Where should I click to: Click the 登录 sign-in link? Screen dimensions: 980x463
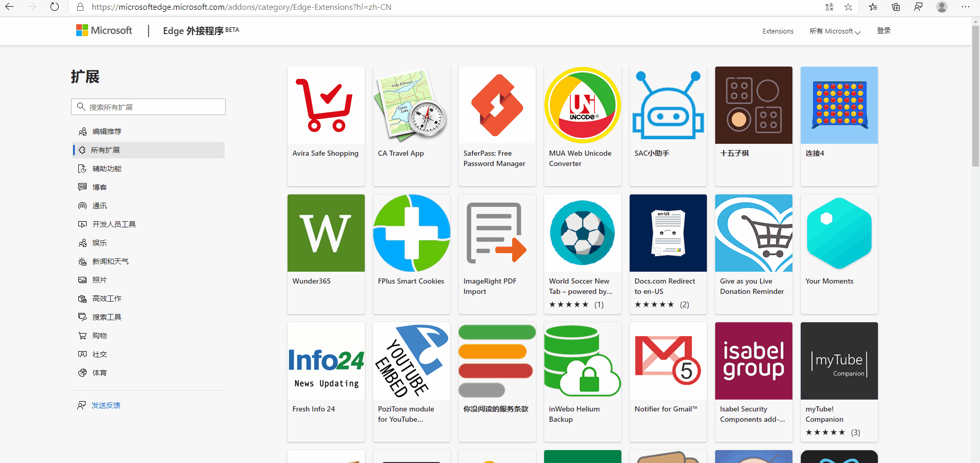884,31
